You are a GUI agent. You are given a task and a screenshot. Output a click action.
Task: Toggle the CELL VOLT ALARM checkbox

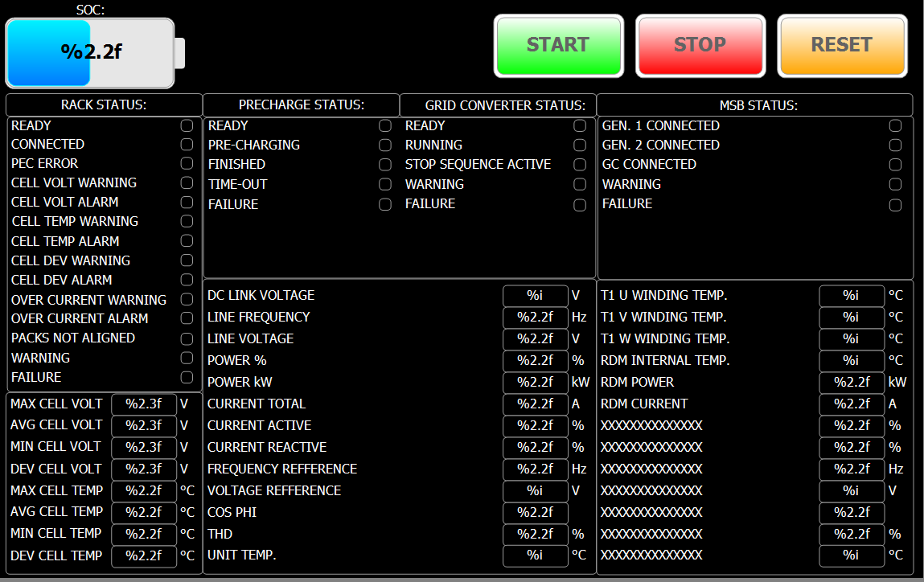tap(187, 203)
